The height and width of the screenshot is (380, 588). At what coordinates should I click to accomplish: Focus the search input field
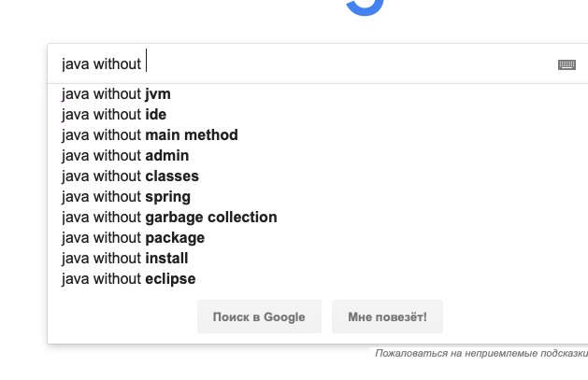[308, 64]
